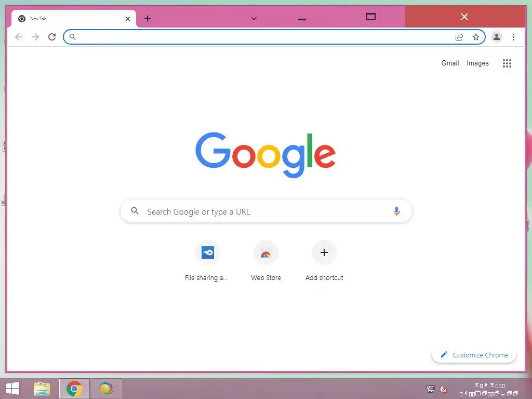This screenshot has width=532, height=399.
Task: Go forward with the forward arrow
Action: coord(35,37)
